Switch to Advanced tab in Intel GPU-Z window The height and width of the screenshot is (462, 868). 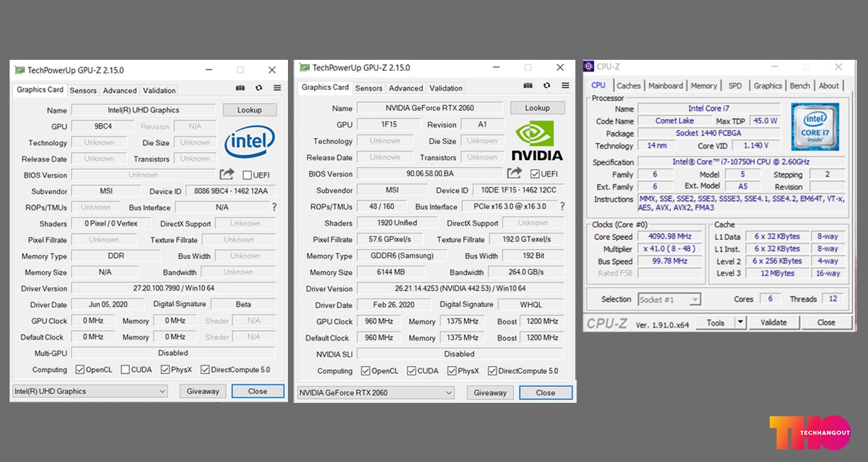pos(120,91)
